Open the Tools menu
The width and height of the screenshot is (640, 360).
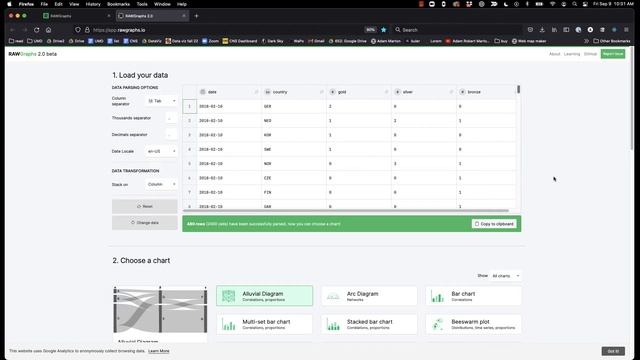coord(142,4)
